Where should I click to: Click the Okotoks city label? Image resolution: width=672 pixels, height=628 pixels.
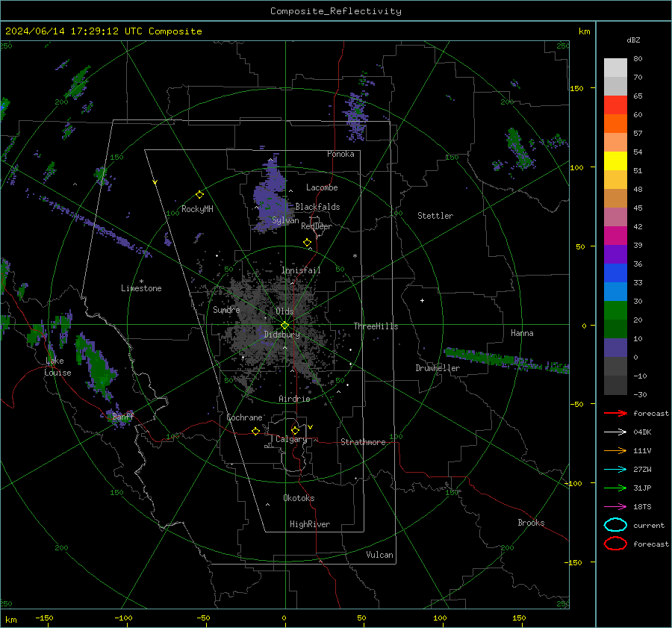(x=299, y=498)
